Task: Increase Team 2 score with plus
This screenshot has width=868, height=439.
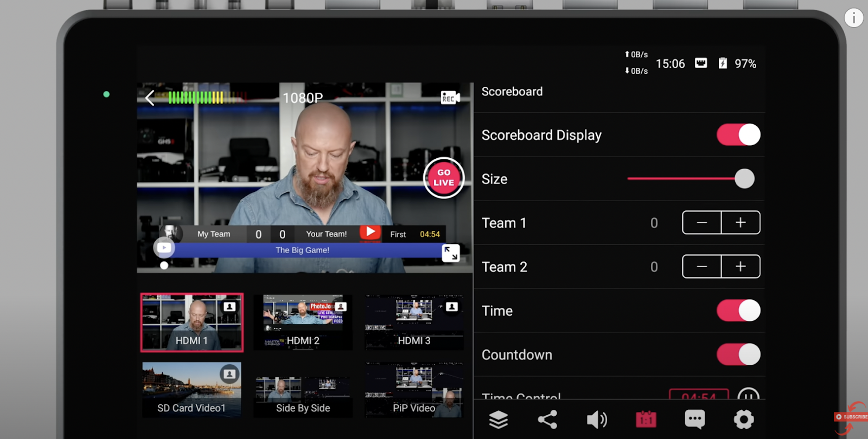Action: 741,267
